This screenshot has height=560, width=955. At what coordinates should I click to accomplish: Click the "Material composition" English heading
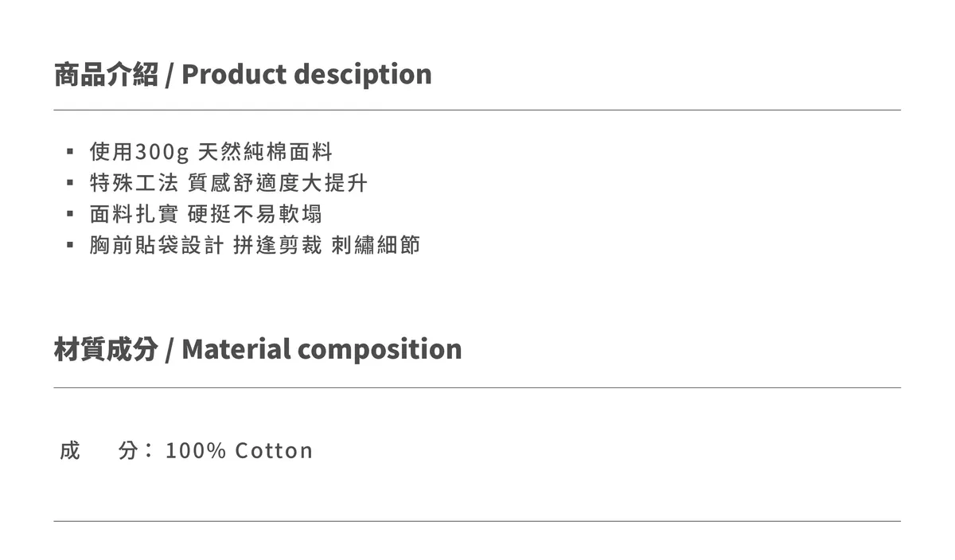322,349
